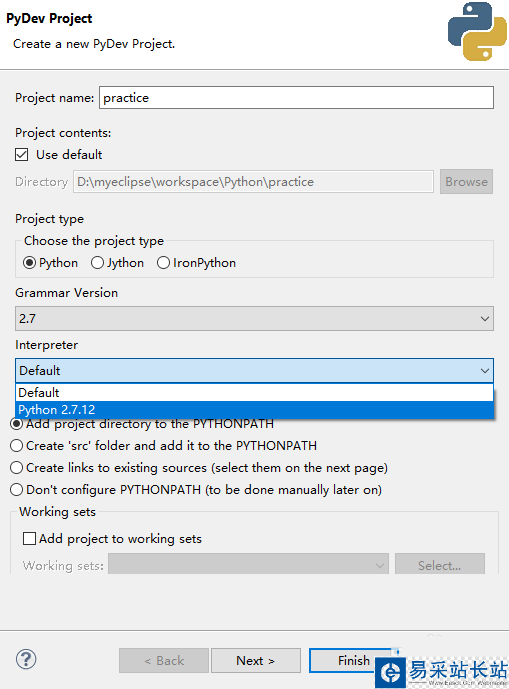Select Create 'src' folder option
The height and width of the screenshot is (689, 509).
pos(17,446)
